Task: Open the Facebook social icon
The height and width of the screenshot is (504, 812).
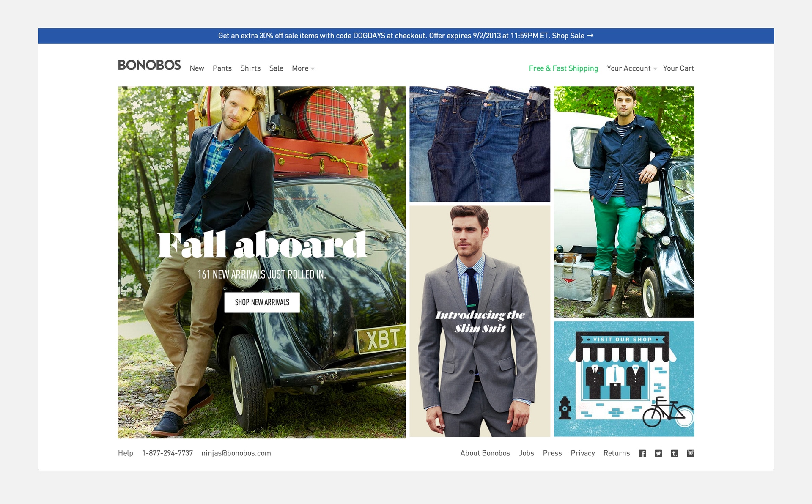Action: coord(642,453)
